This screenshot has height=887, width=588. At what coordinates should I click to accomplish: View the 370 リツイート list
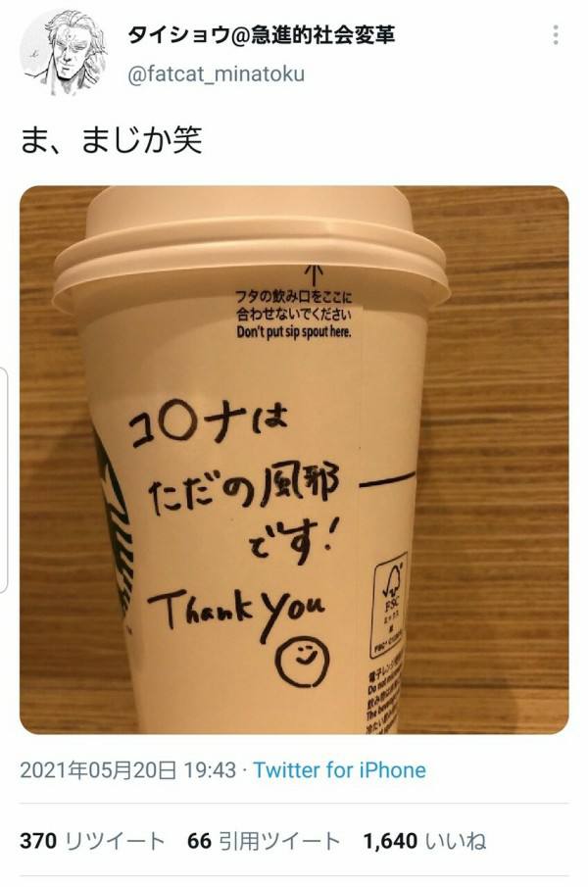92,841
